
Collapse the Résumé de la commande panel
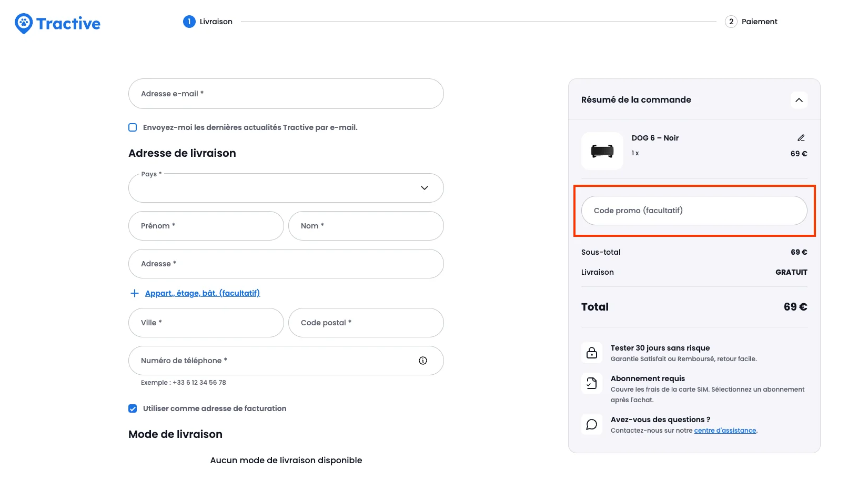pyautogui.click(x=799, y=99)
